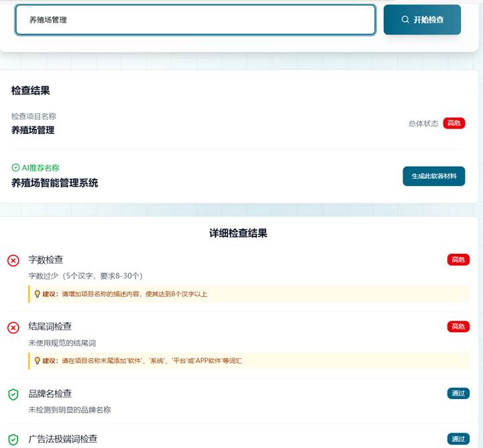Click the lightbulb icon in the 字数检查 suggestion

38,294
